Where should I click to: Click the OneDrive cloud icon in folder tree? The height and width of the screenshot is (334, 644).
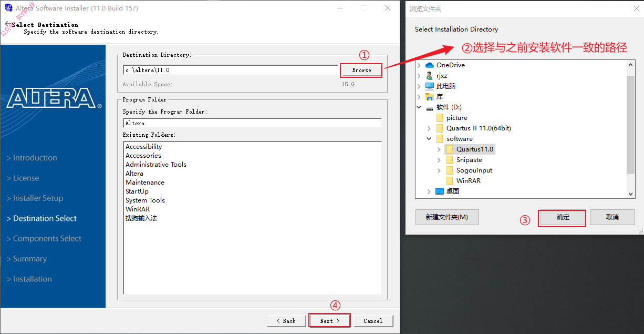coord(430,65)
